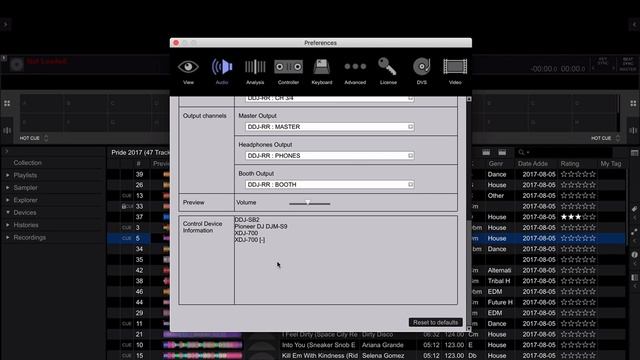Screen dimensions: 640x360
Task: Close the Preferences window
Action: click(176, 43)
